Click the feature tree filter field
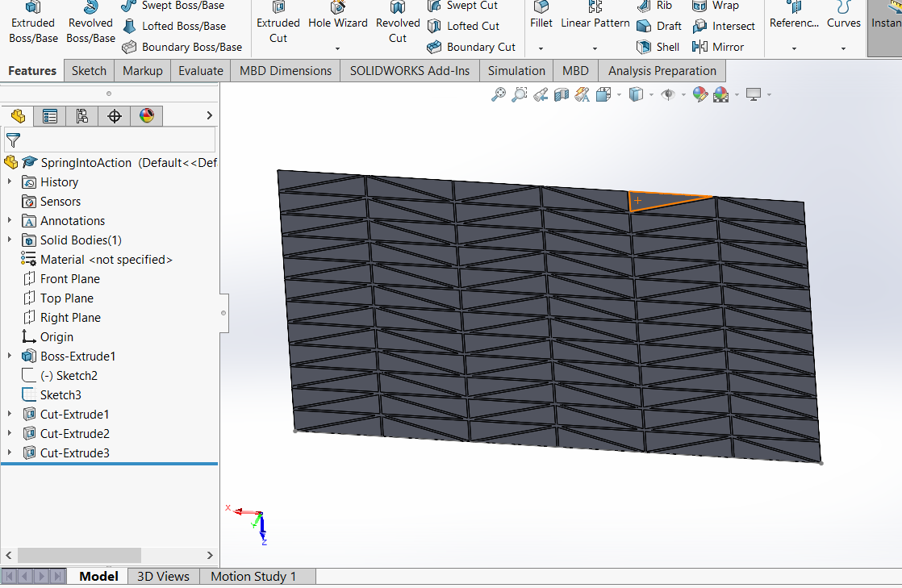 point(110,140)
